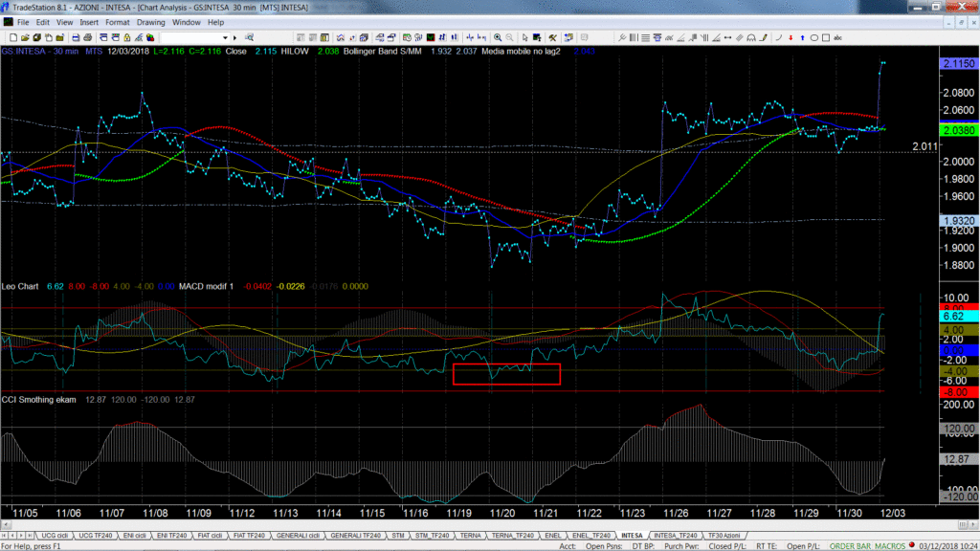Switch to the ENEL tab

(552, 536)
